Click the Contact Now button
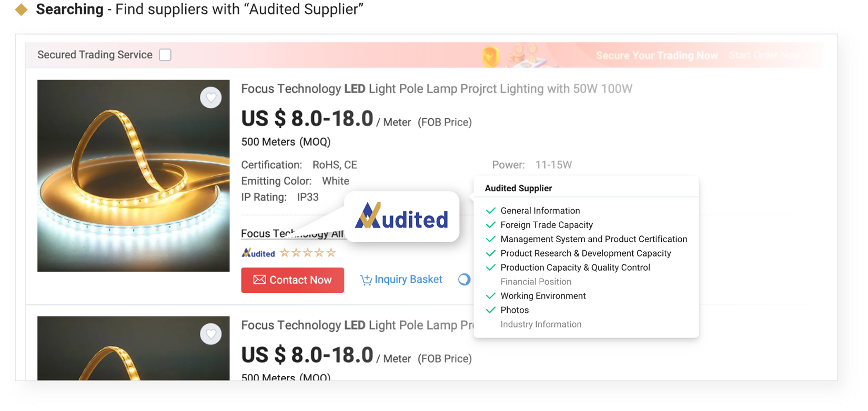 (292, 280)
